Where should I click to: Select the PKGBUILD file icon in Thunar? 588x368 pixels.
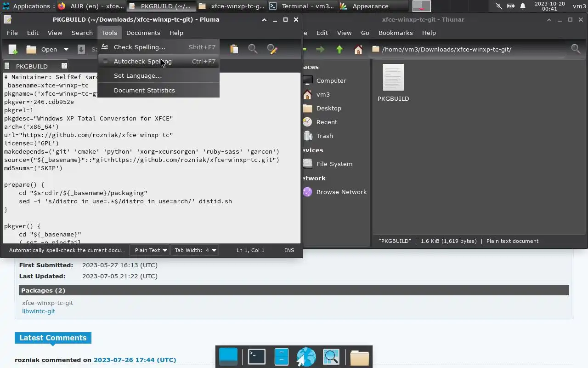[393, 78]
